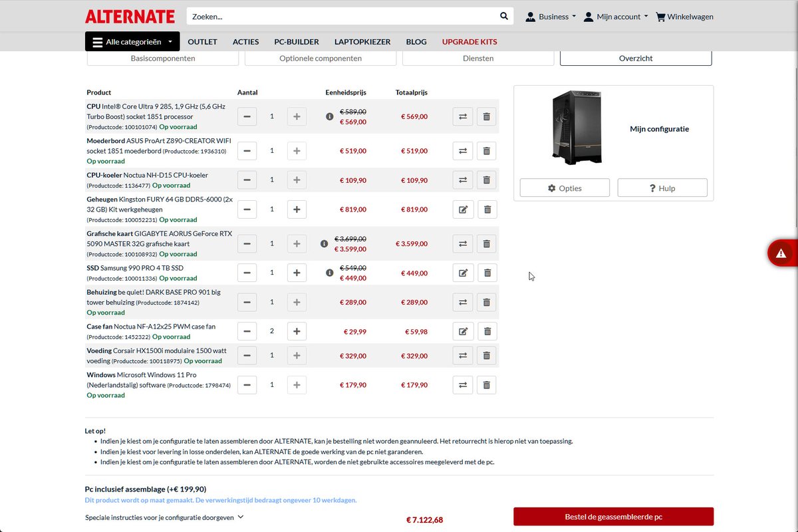Viewport: 798px width, 532px height.
Task: Open UPGRADE KITS
Action: 469,41
